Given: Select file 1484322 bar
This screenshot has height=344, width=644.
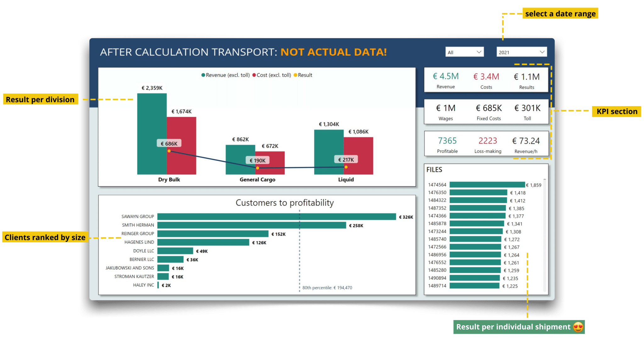Looking at the screenshot, I should tap(478, 200).
